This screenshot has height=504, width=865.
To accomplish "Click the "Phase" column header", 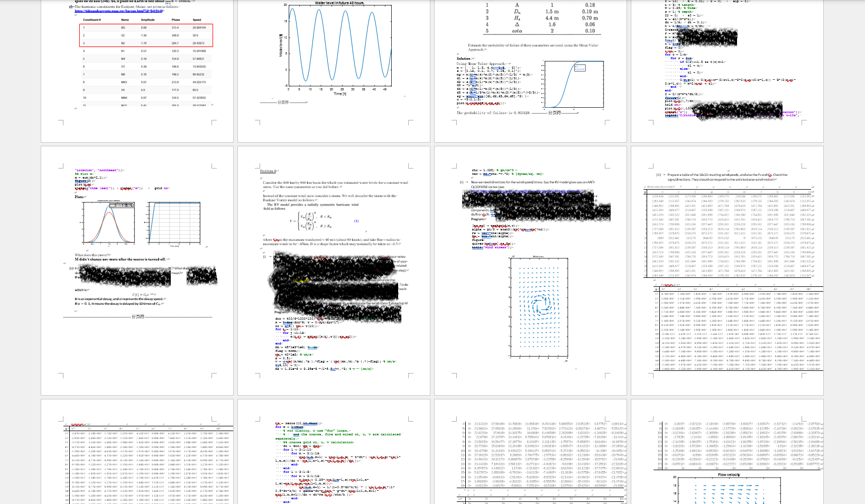I will click(x=176, y=20).
